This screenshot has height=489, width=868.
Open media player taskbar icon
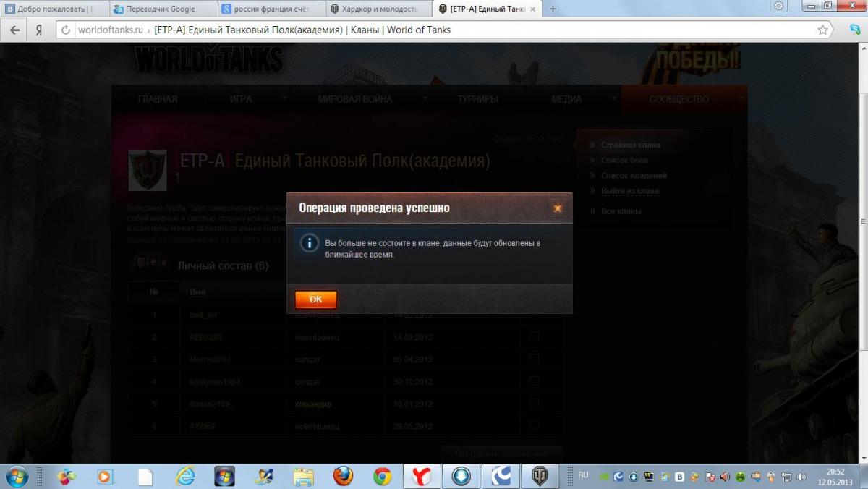pyautogui.click(x=106, y=476)
